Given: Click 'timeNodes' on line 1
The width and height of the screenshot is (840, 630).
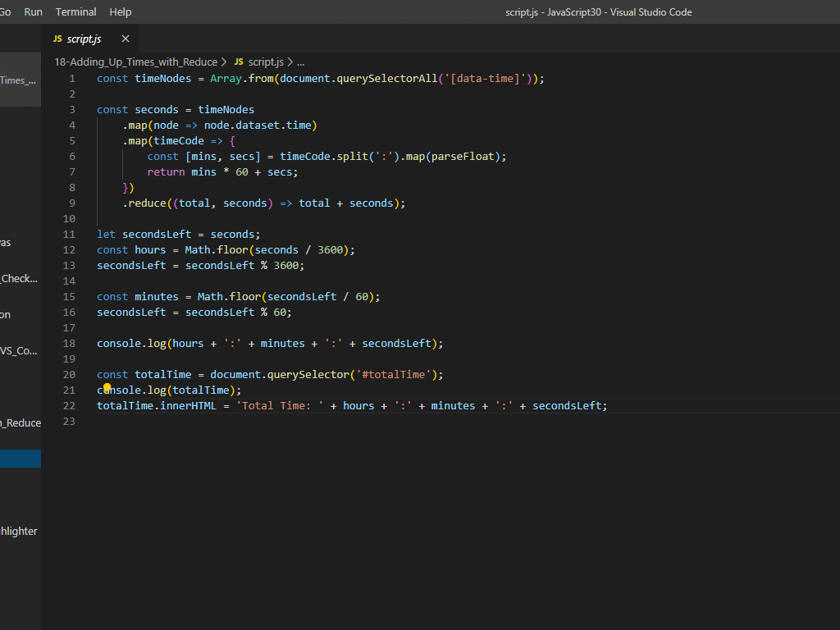Looking at the screenshot, I should pos(163,79).
